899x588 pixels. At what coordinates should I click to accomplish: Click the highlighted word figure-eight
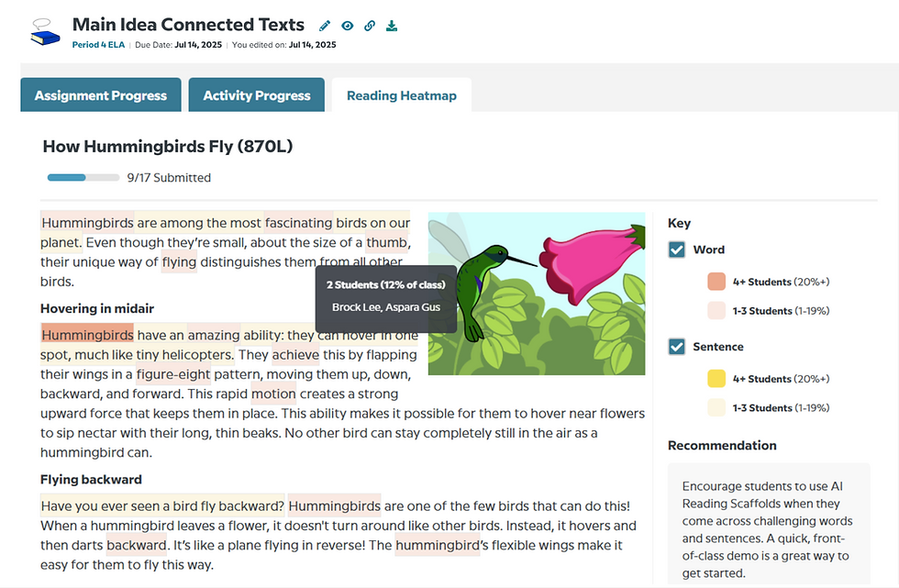(173, 374)
